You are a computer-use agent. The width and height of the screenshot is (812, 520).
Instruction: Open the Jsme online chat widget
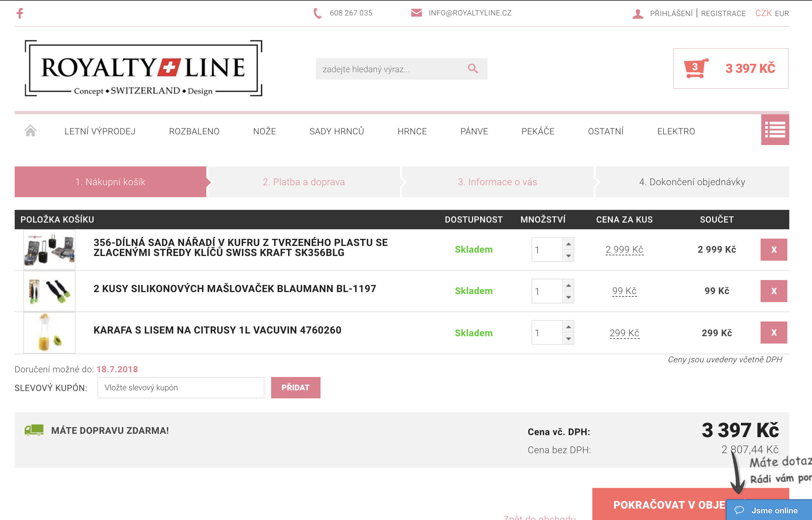(x=769, y=510)
